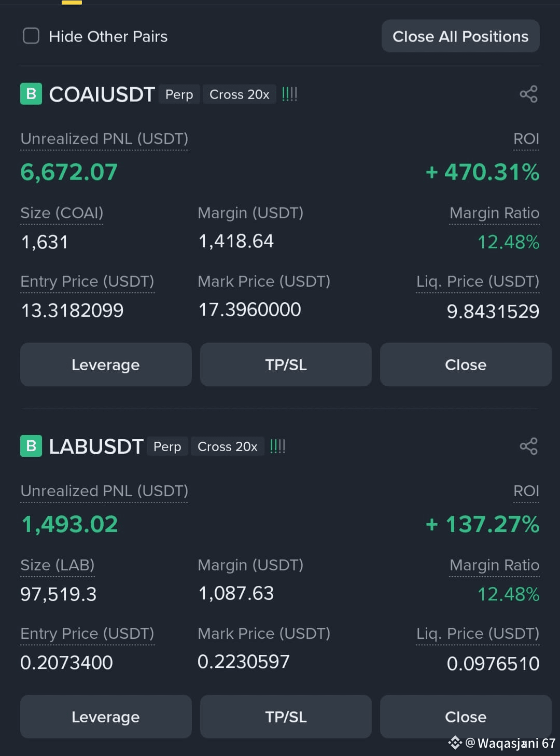The image size is (560, 756).
Task: Tap Unrealized PNL (USDT) label for COAIUSDT
Action: point(104,139)
